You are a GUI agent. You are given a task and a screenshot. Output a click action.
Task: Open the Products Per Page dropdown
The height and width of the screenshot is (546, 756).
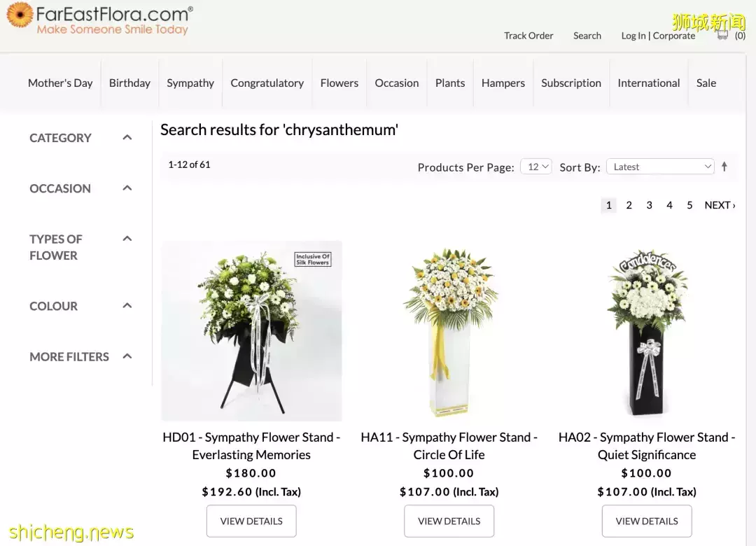point(535,167)
